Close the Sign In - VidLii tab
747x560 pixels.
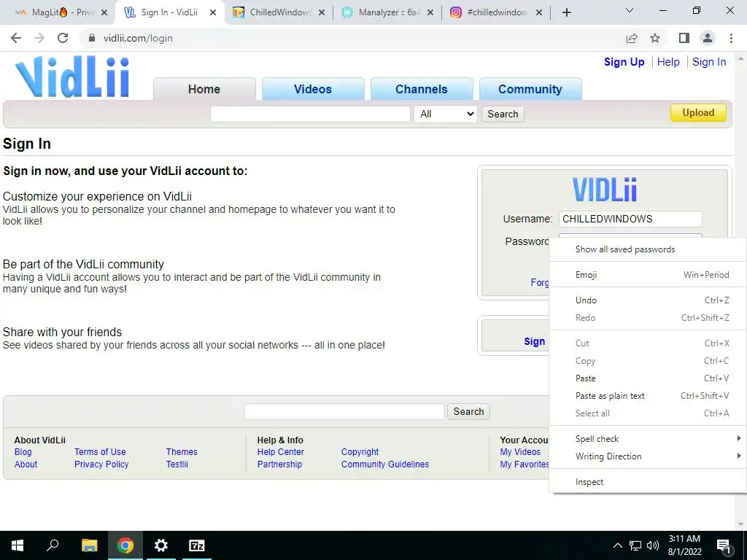click(213, 12)
